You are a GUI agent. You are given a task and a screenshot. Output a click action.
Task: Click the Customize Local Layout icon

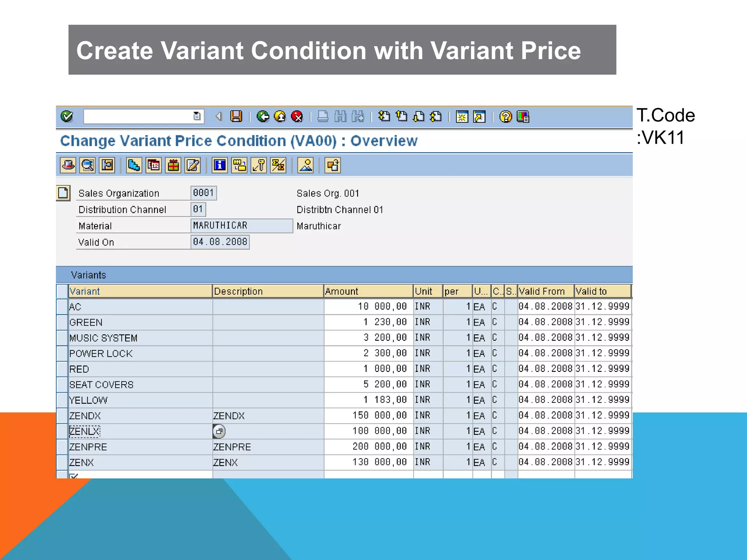pos(523,117)
